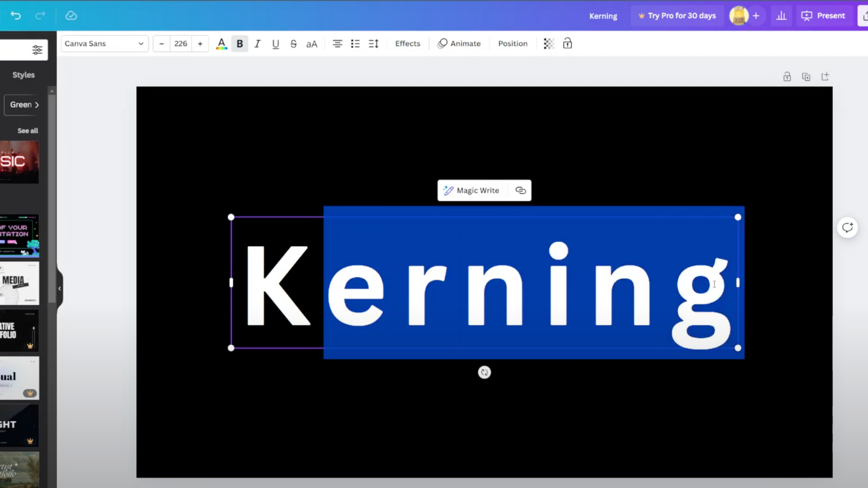Toggle uppercase aA text case

tap(312, 44)
